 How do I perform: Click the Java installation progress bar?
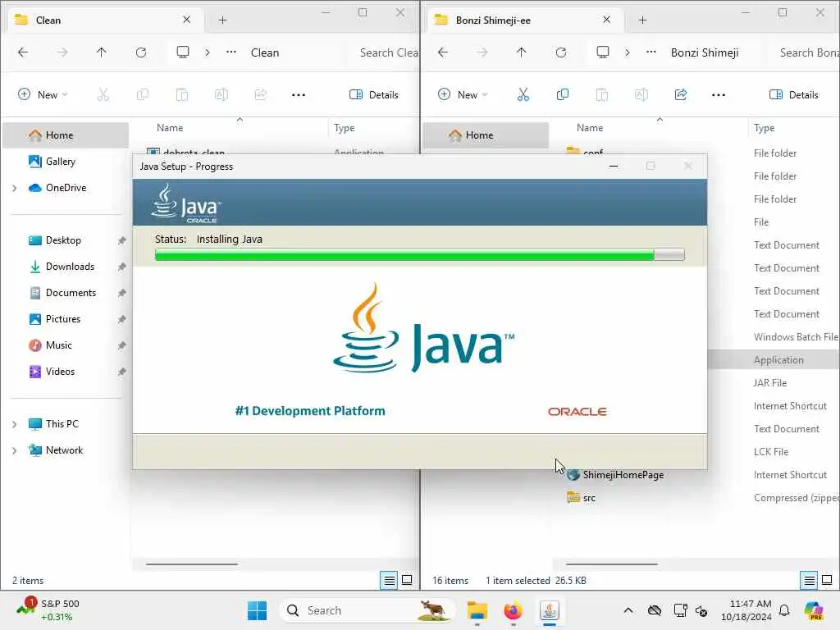coord(419,255)
